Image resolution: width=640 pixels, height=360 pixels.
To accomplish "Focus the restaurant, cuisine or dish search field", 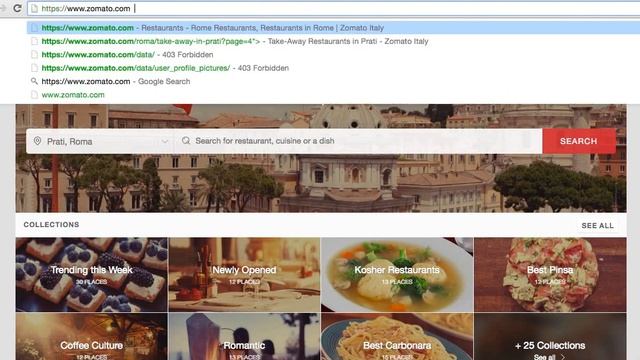I will (358, 141).
